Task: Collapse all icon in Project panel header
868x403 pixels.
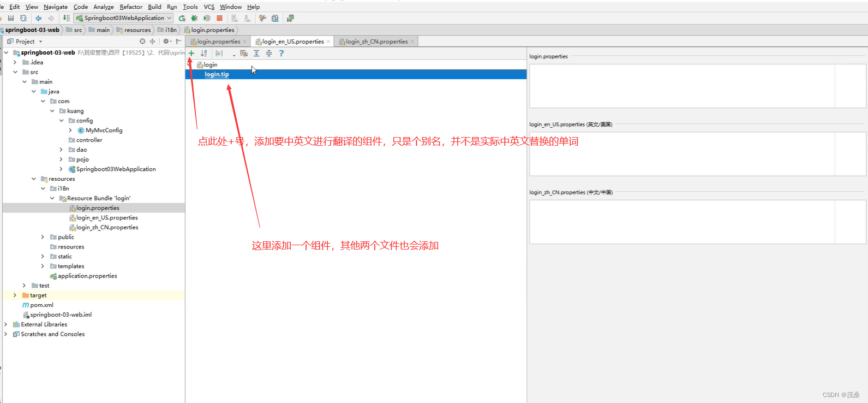Action: click(152, 41)
